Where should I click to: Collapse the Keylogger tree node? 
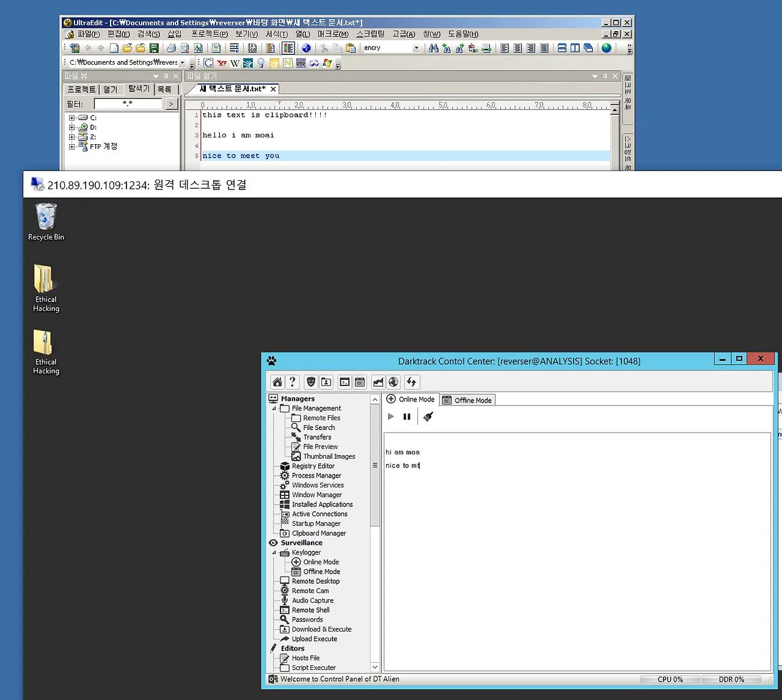click(x=274, y=553)
